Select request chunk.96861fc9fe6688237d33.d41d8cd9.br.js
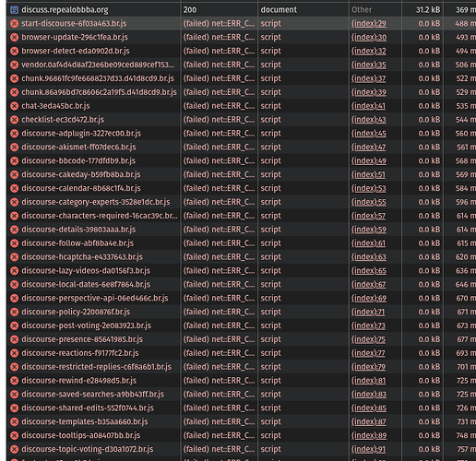476x461 pixels. (98, 78)
